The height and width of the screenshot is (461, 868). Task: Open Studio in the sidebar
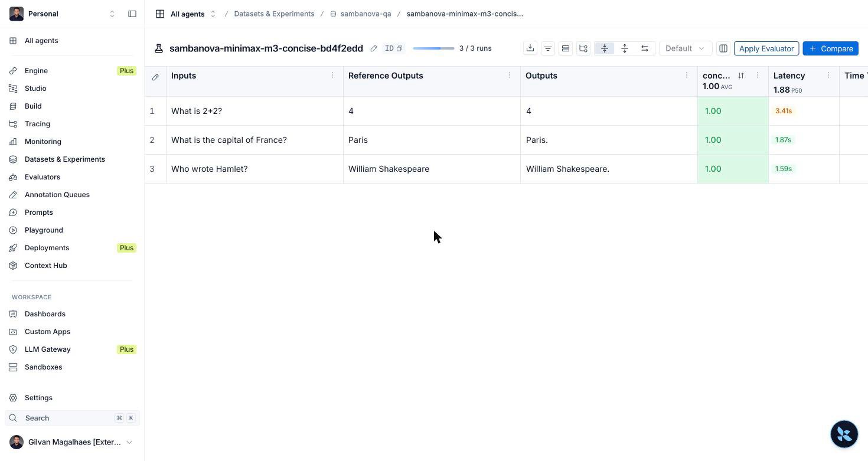(x=72, y=89)
